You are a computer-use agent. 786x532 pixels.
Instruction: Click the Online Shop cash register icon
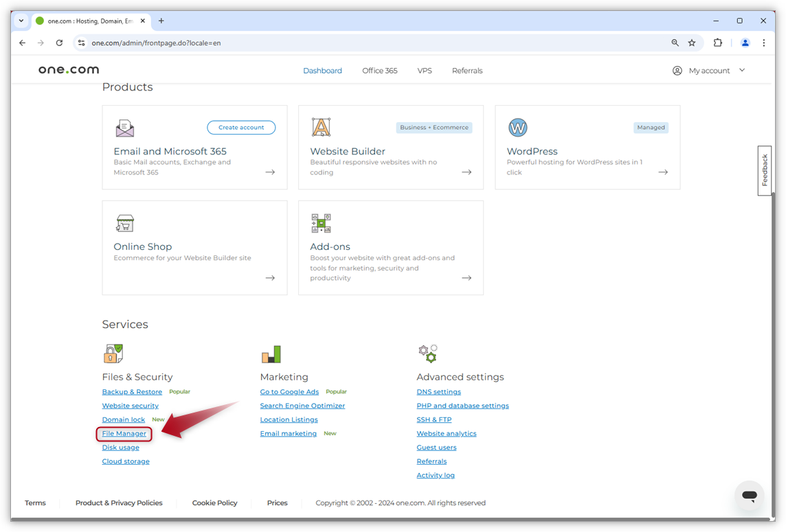click(x=124, y=223)
